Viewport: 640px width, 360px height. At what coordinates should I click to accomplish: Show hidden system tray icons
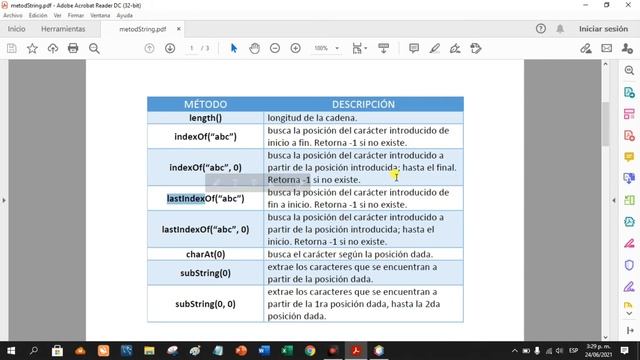515,351
